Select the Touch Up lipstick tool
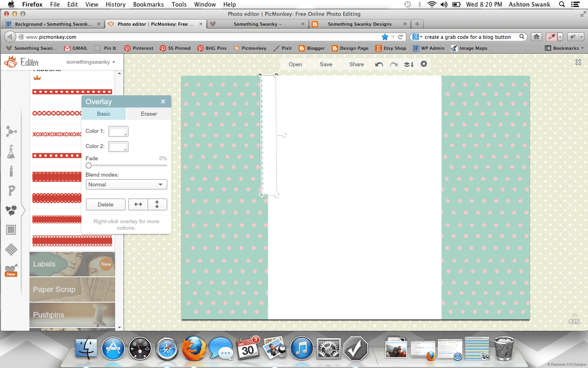This screenshot has width=588, height=368. click(11, 171)
